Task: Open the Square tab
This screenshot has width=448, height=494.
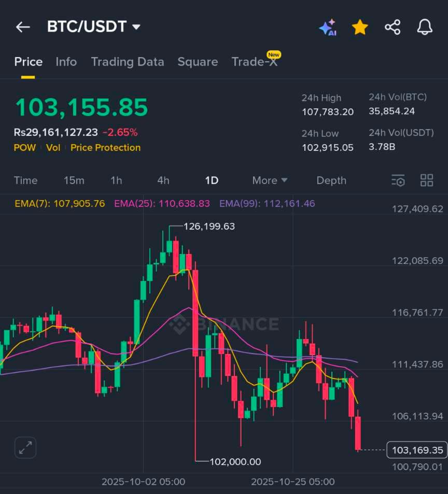Action: coord(198,61)
